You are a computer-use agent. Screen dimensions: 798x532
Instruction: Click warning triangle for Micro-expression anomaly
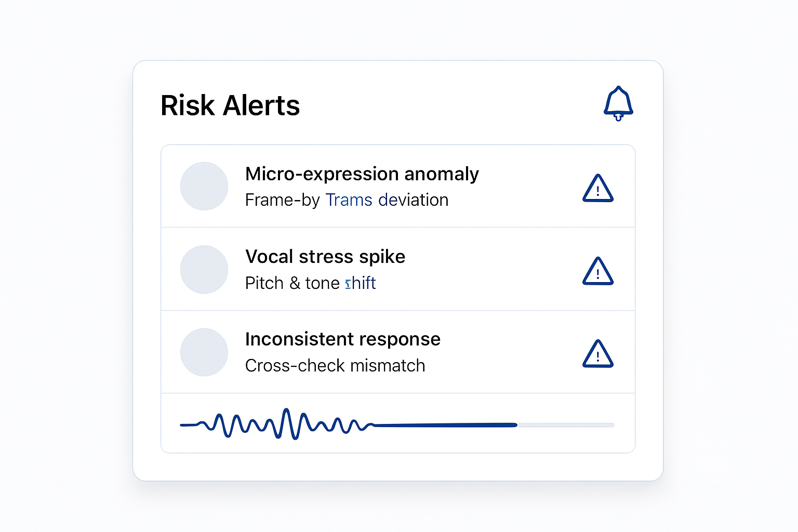[x=598, y=188]
